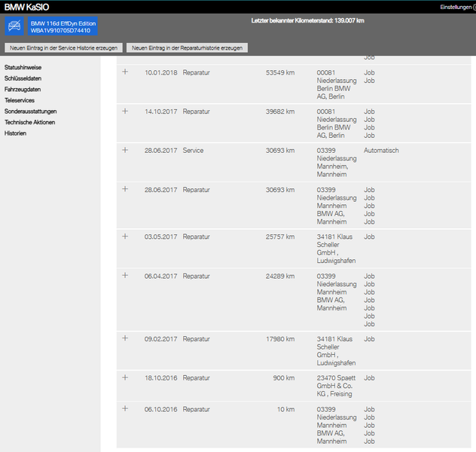Expand the 10.01.2018 Reparatur entry

(x=125, y=72)
